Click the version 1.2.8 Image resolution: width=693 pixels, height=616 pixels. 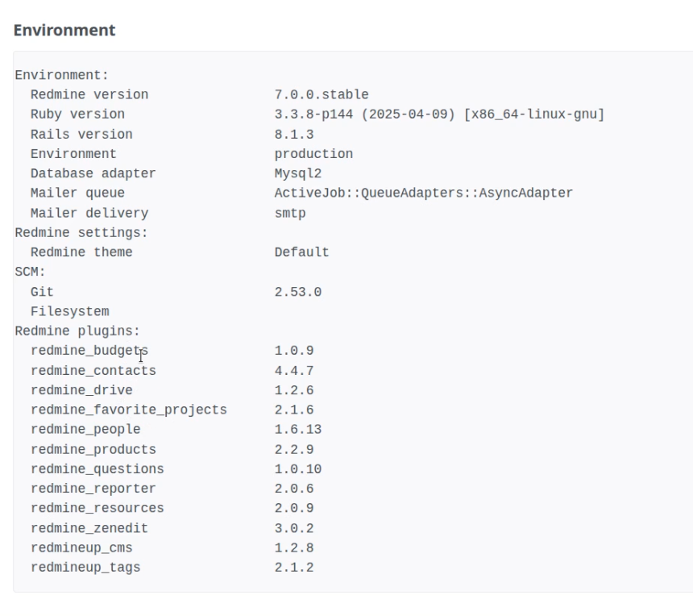[294, 547]
